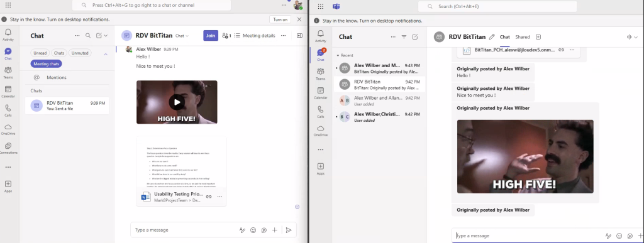Screen dimensions: 644x243
Task: Open Alex Wilber and M... chat in right list
Action: [379, 68]
